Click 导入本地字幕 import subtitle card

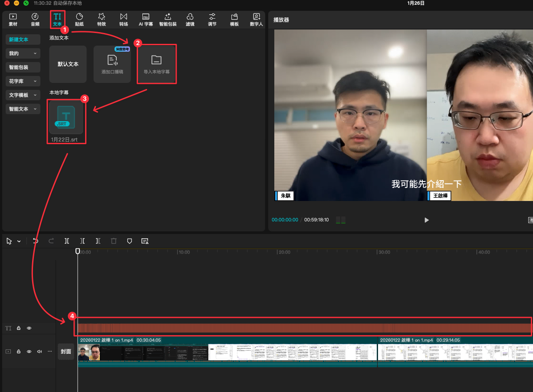click(x=157, y=64)
